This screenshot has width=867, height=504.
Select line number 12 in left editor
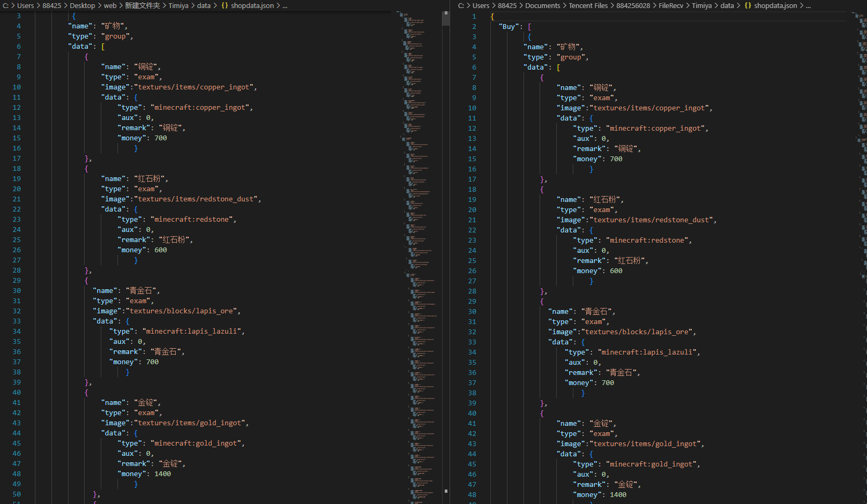pos(17,108)
